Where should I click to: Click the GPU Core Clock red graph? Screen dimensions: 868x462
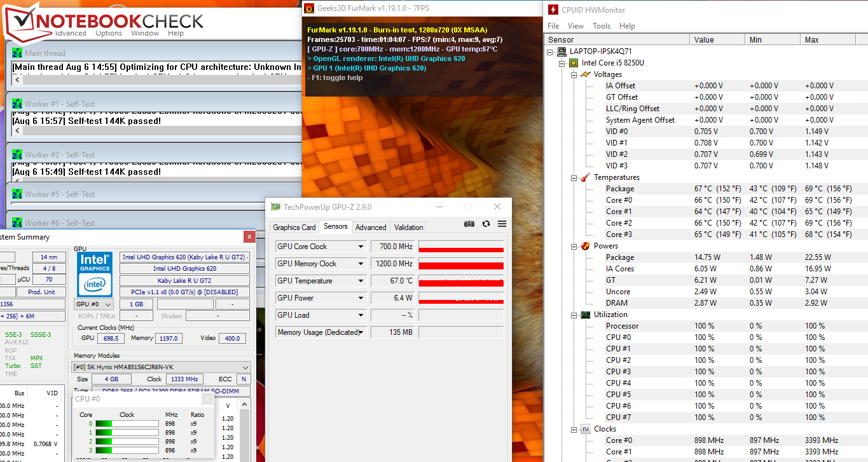point(461,247)
